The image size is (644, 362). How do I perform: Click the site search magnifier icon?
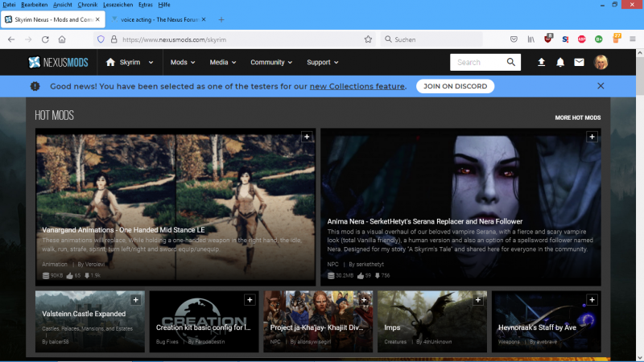(x=511, y=62)
